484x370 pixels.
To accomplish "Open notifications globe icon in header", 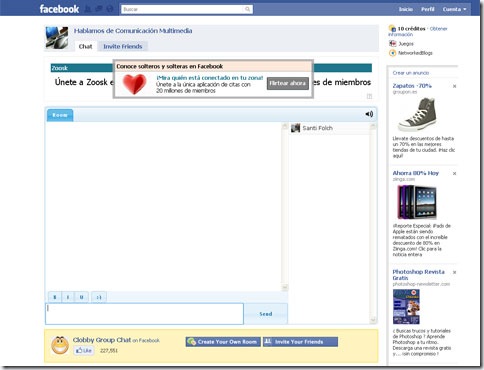I will coord(110,9).
